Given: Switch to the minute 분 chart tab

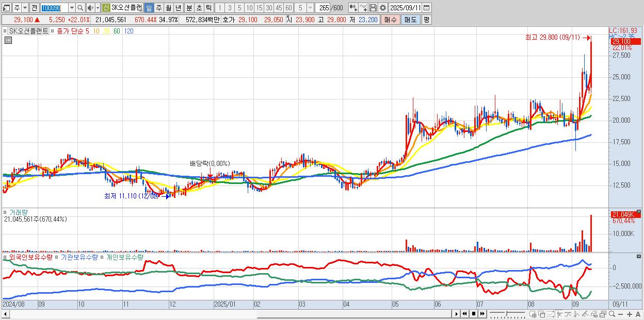Looking at the screenshot, I should [189, 8].
